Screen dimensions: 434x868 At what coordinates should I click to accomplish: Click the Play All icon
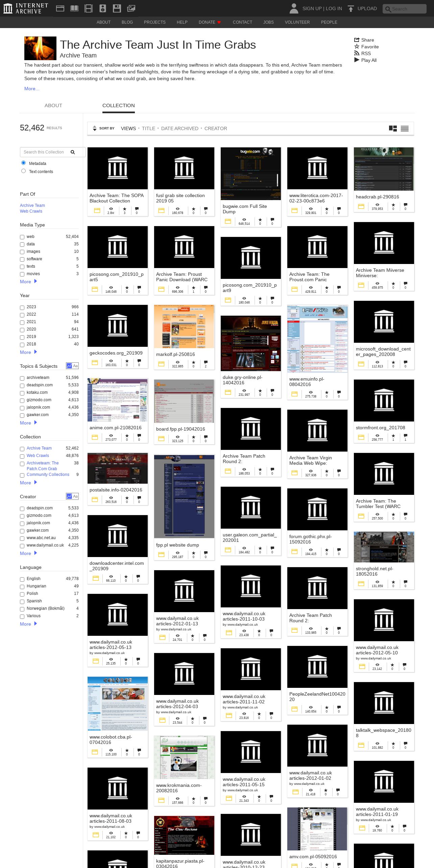[357, 60]
